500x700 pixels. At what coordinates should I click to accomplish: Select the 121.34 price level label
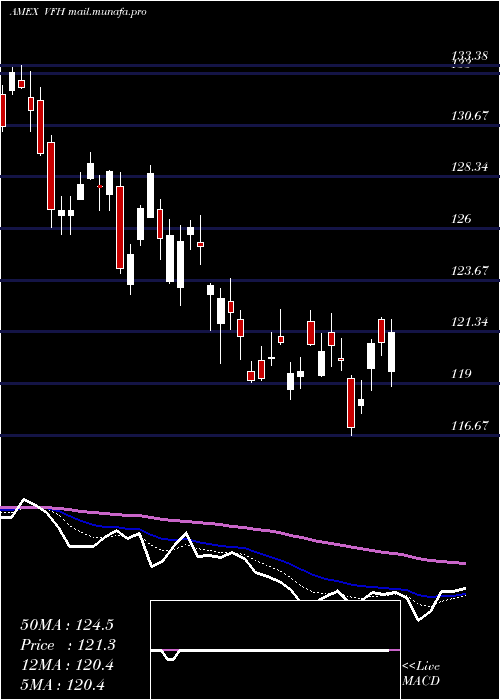coord(470,322)
